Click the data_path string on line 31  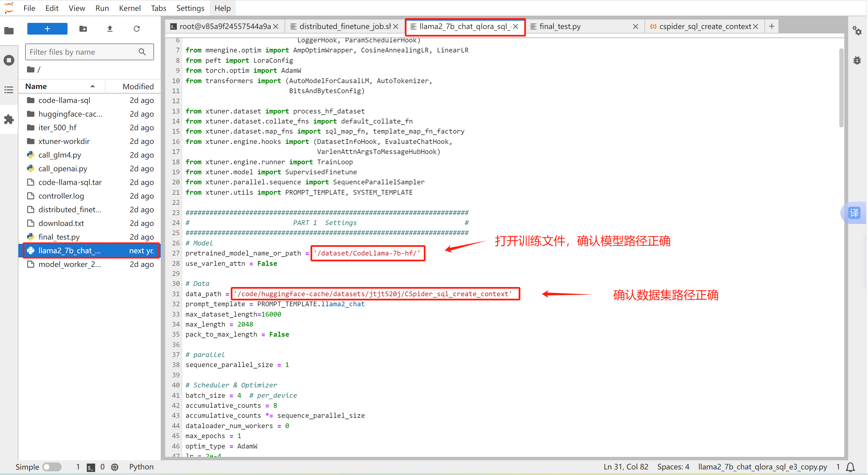point(373,294)
